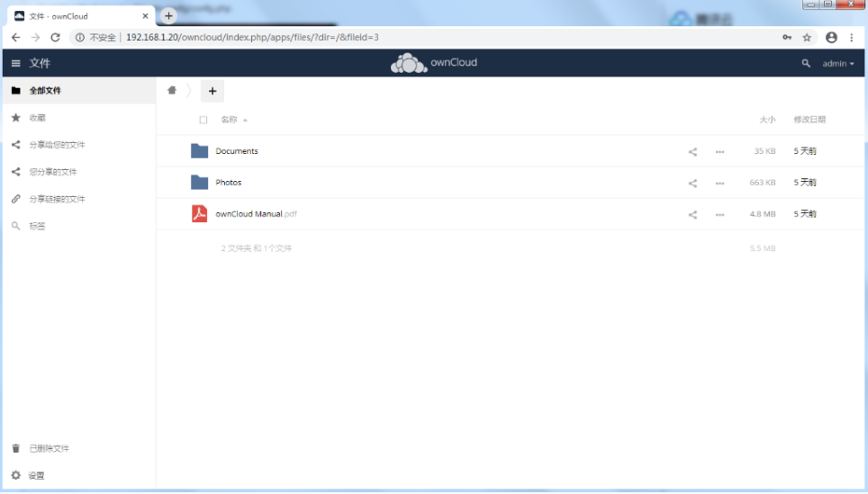The height and width of the screenshot is (494, 868).
Task: Click the plus button to create new
Action: (x=212, y=91)
